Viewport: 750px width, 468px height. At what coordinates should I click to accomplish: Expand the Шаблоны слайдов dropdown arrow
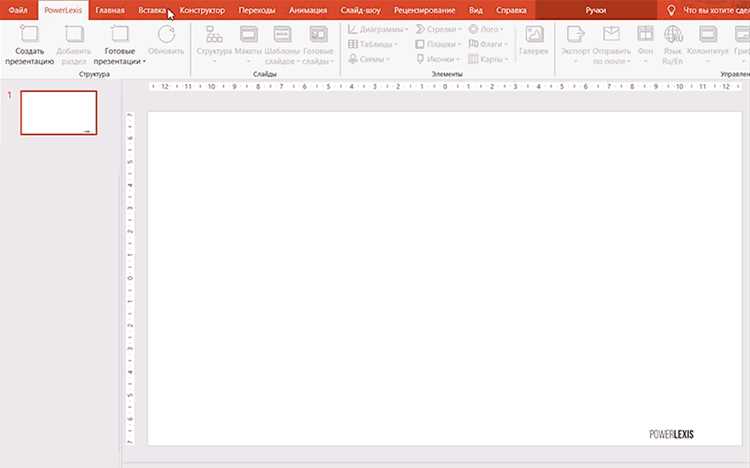(x=298, y=62)
